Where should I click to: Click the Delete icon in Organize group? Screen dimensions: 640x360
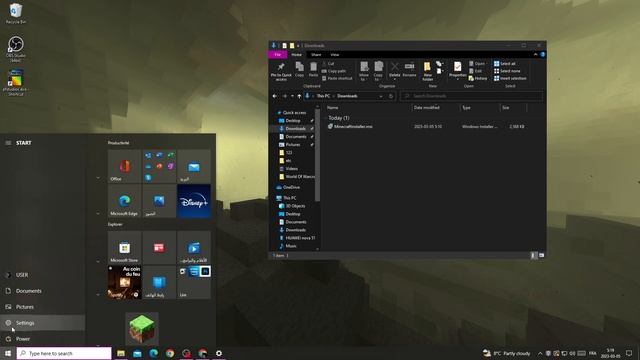click(395, 69)
